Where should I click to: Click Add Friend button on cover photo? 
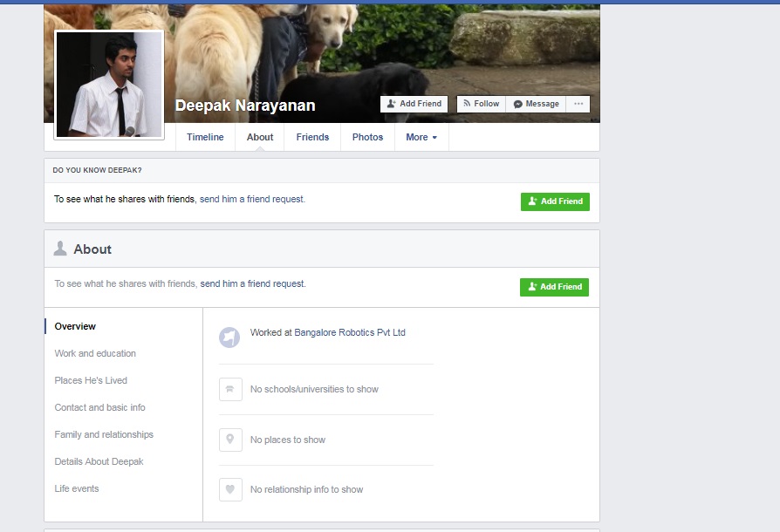[414, 104]
